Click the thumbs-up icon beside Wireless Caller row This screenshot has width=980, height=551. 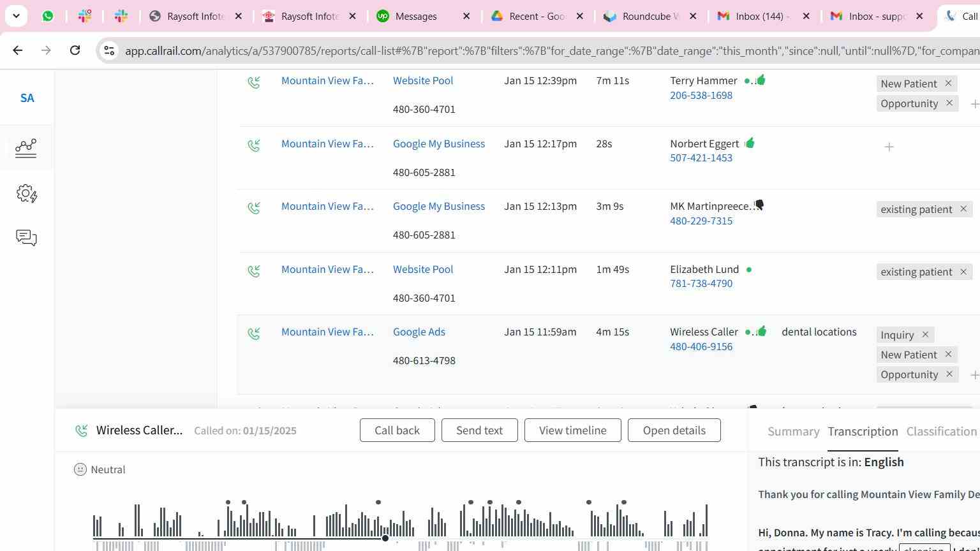point(761,331)
